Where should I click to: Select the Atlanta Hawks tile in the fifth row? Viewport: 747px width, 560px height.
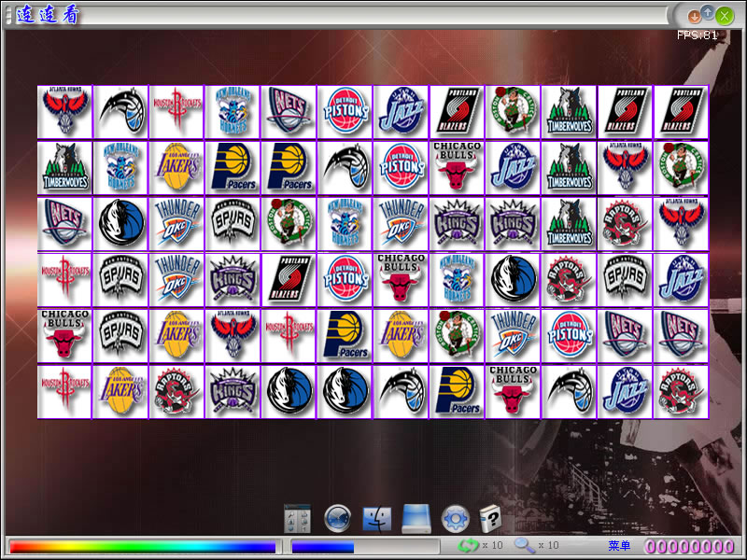tap(233, 336)
